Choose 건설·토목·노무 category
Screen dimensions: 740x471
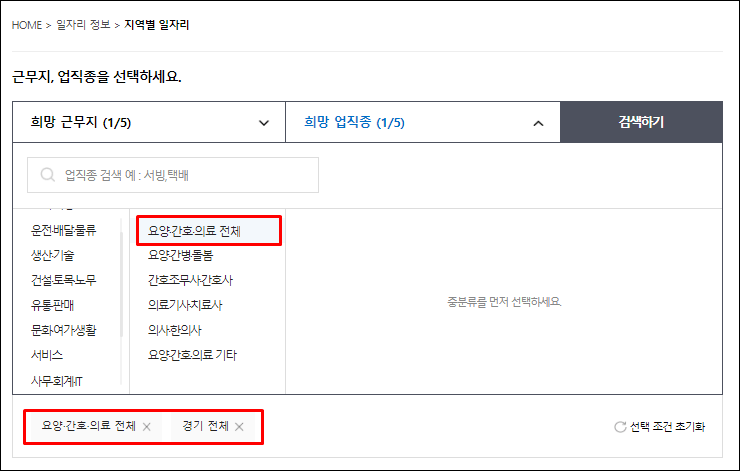tap(64, 280)
